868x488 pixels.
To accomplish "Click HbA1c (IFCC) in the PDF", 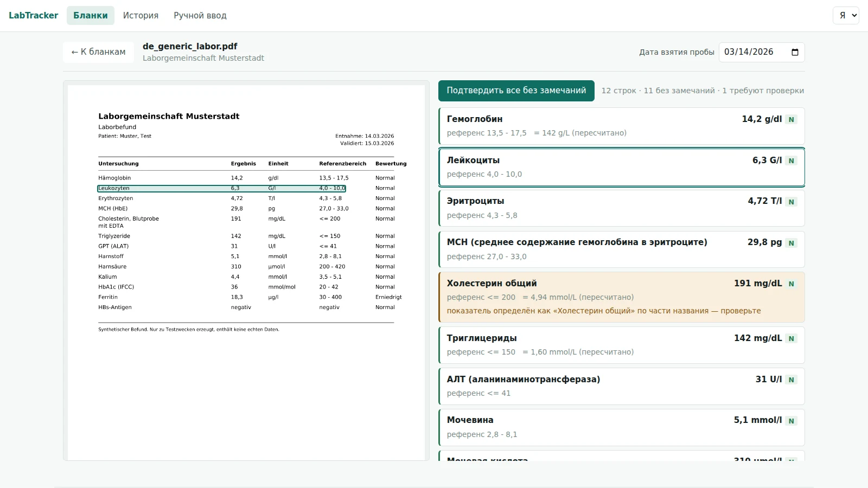I will 116,287.
